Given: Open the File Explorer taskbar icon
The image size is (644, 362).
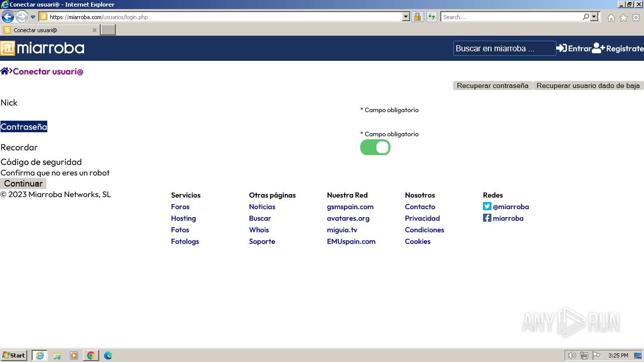Looking at the screenshot, I should coord(57,355).
